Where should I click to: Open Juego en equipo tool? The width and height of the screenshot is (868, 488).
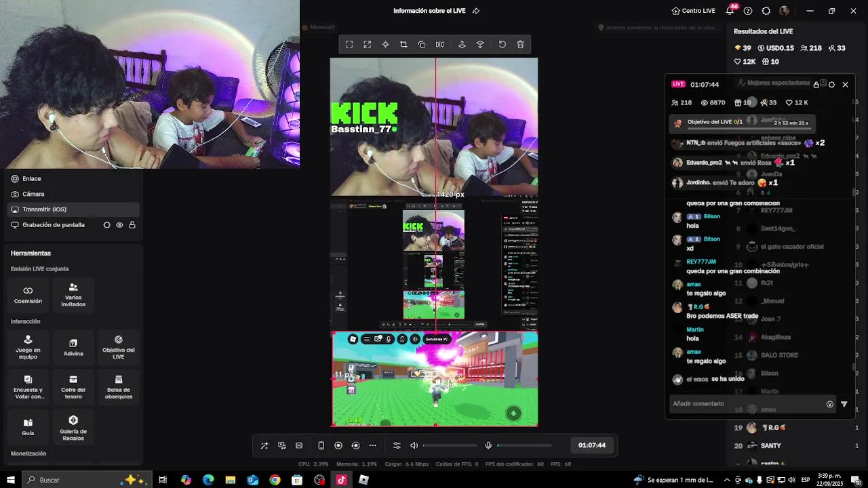pyautogui.click(x=28, y=347)
